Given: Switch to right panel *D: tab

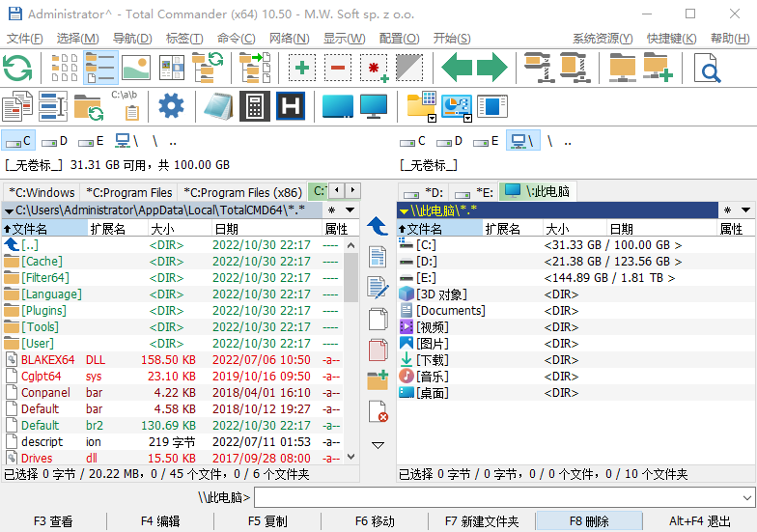Looking at the screenshot, I should [x=424, y=193].
